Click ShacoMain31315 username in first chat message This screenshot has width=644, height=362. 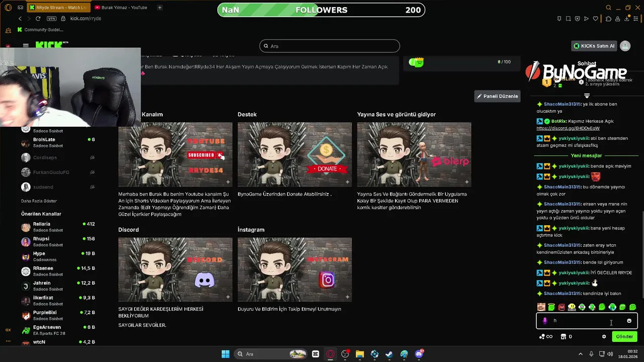tap(562, 104)
